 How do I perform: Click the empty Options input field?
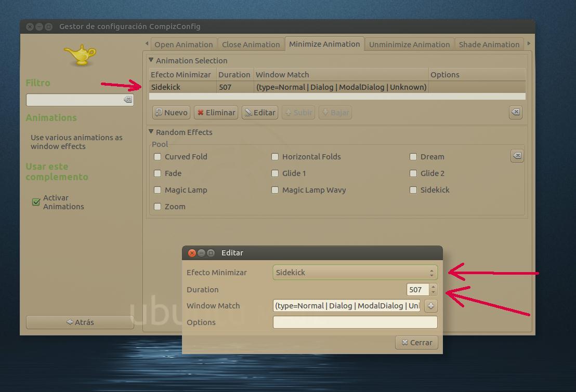[x=355, y=322]
